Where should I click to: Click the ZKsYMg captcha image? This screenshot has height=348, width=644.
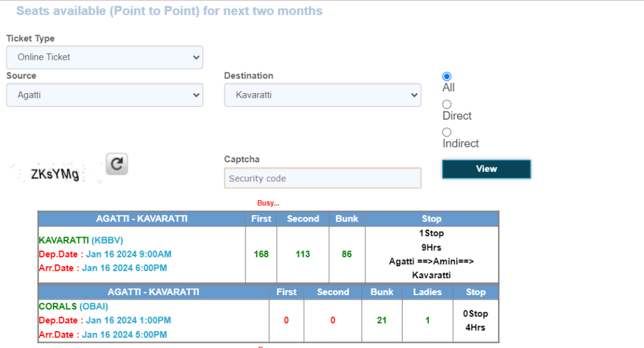click(x=55, y=174)
